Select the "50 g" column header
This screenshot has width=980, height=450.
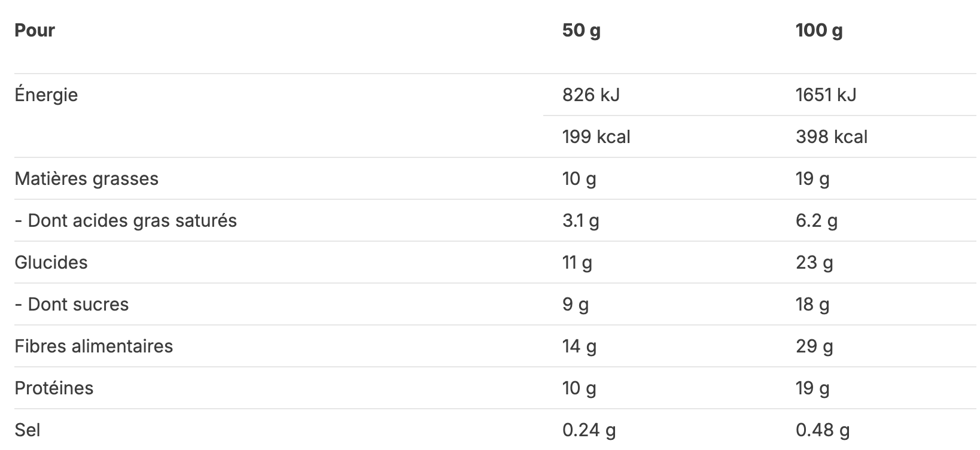(x=581, y=31)
